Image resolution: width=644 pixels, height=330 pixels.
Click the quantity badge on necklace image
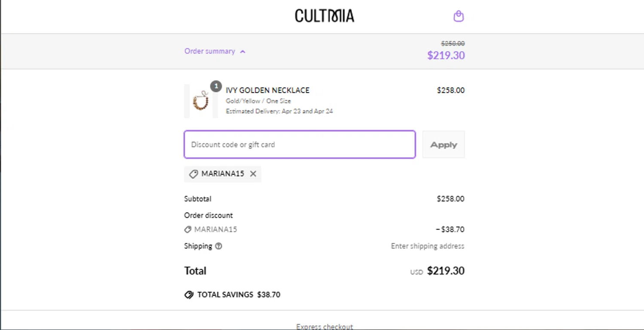[x=216, y=86]
